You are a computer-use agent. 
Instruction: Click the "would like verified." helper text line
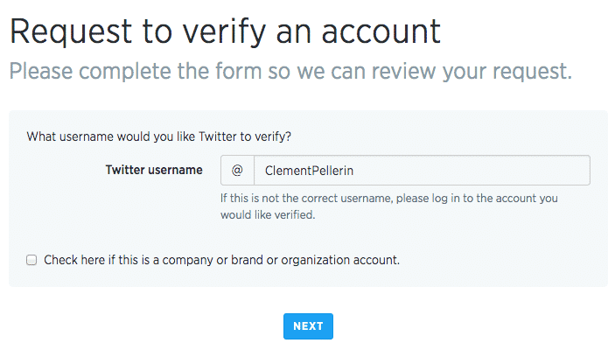coord(268,214)
